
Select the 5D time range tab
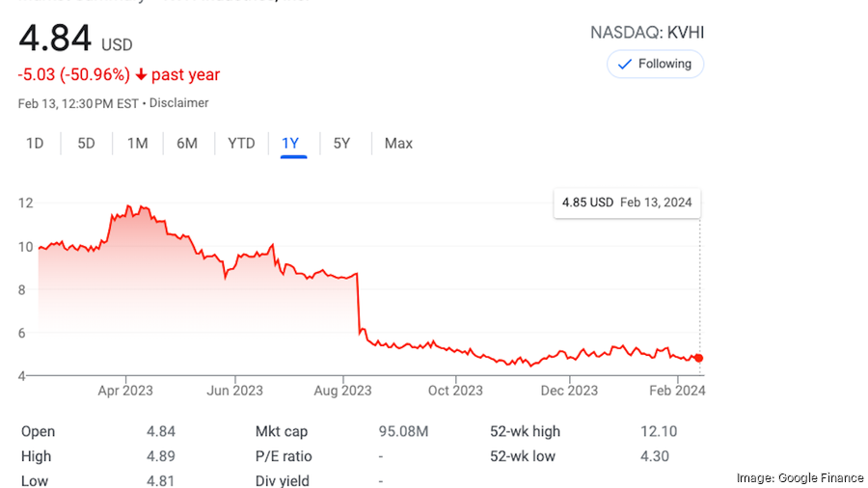click(86, 144)
